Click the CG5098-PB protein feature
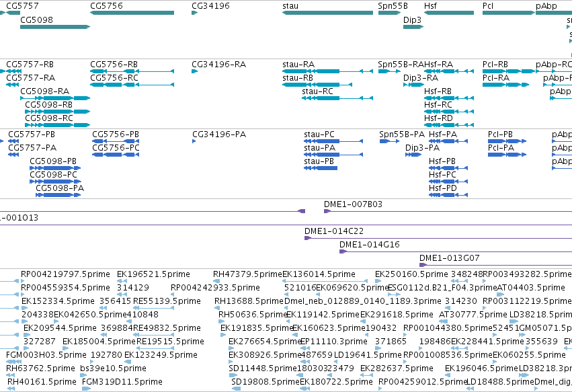The width and height of the screenshot is (572, 392). 55,168
